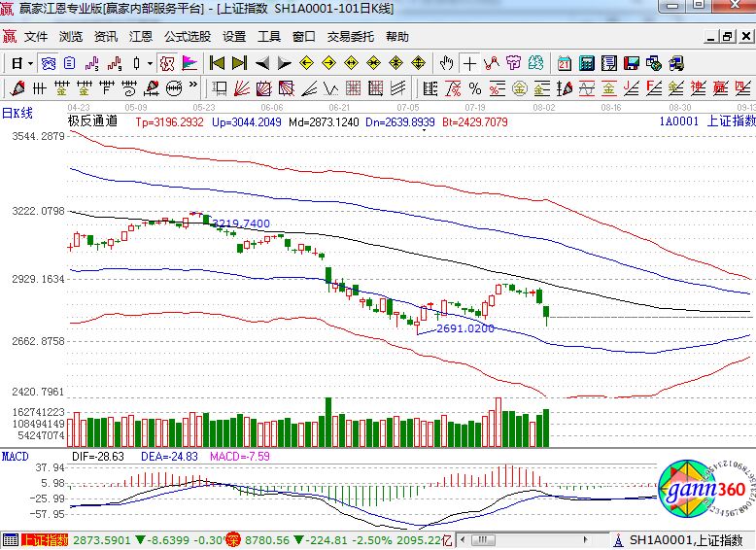Click the MACD indicator label
The image size is (756, 550).
(15, 455)
